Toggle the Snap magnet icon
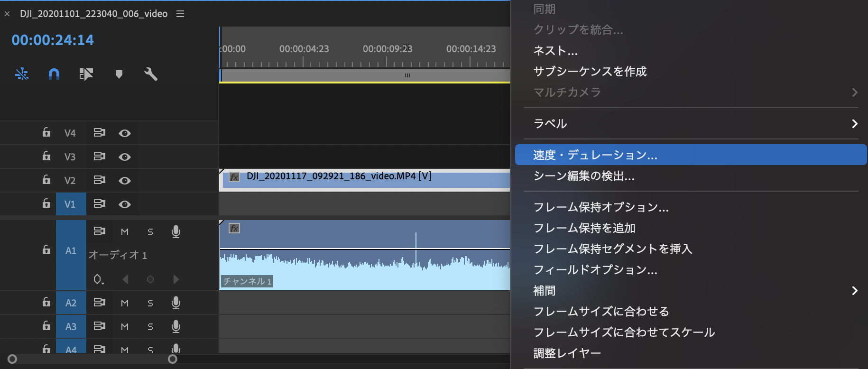Image resolution: width=868 pixels, height=369 pixels. click(54, 74)
